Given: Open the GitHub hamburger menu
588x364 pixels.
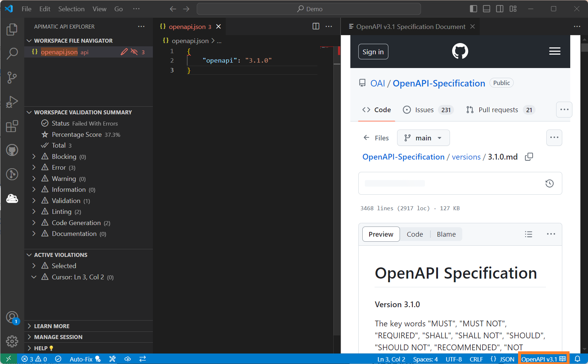Looking at the screenshot, I should [555, 51].
